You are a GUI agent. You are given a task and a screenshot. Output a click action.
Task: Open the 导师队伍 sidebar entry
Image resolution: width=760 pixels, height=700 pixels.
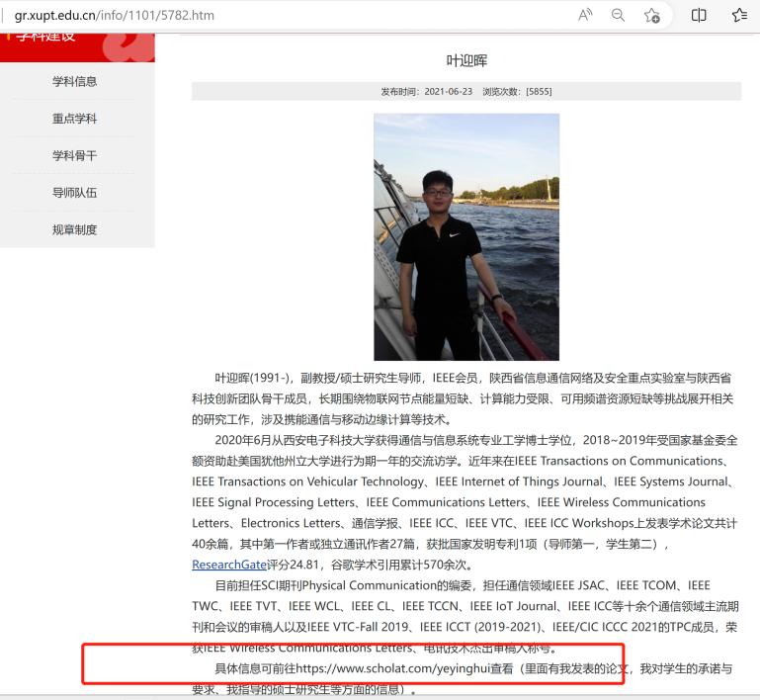(x=75, y=193)
